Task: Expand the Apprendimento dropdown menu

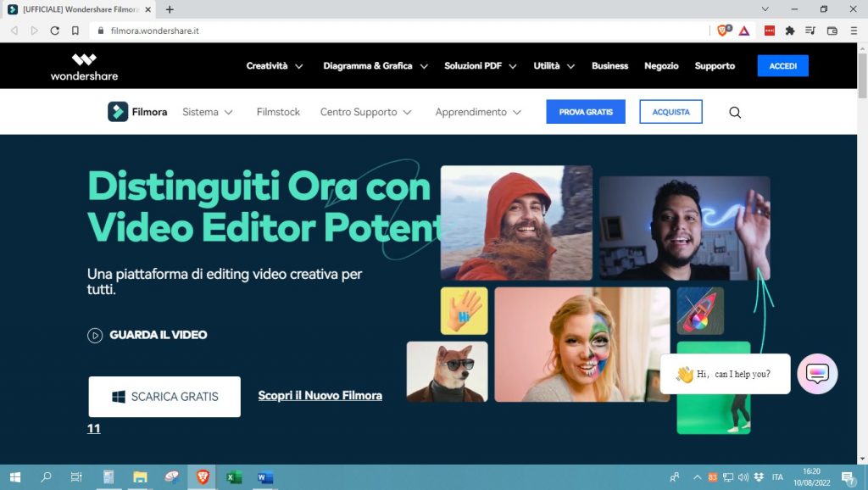Action: (x=478, y=112)
